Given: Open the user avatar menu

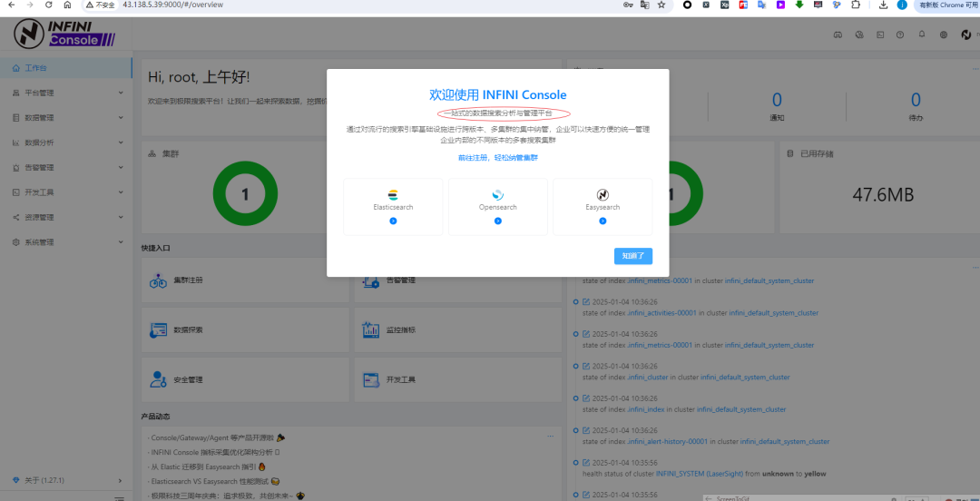Looking at the screenshot, I should pos(965,35).
